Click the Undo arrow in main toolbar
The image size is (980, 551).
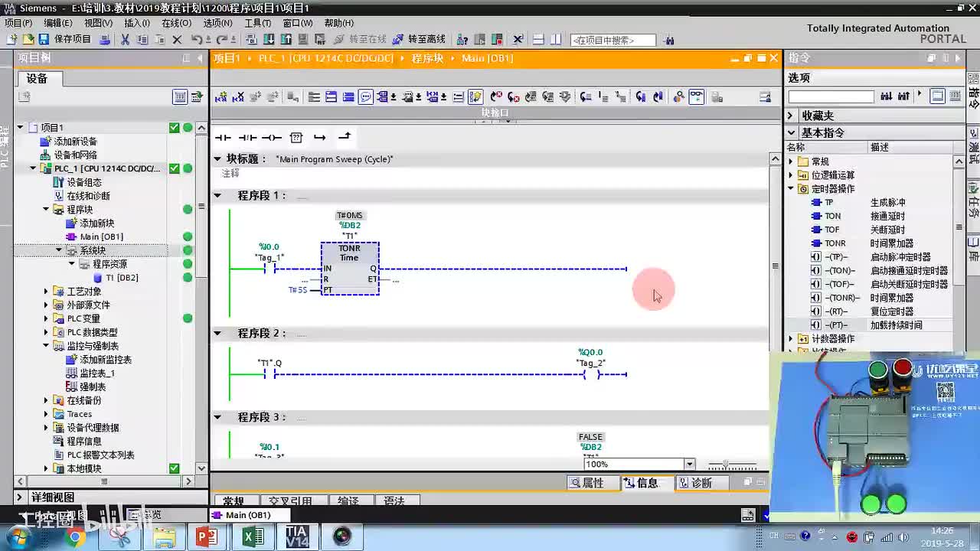pos(197,39)
